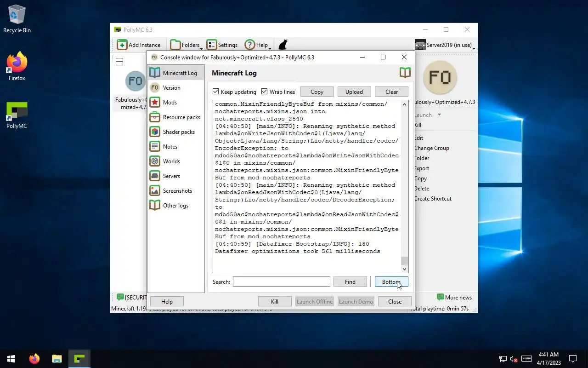Click the Folders toolbar folder icon
This screenshot has width=588, height=368.
[175, 45]
